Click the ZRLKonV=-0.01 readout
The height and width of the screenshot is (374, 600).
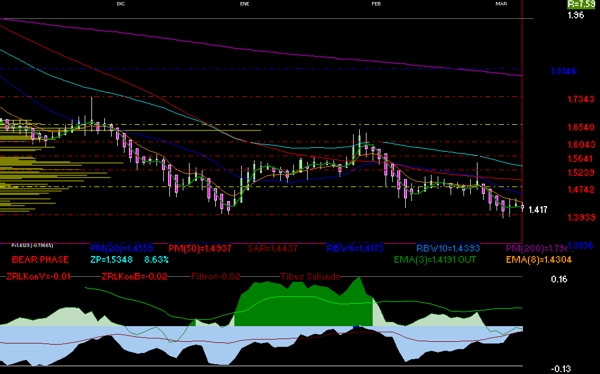38,276
